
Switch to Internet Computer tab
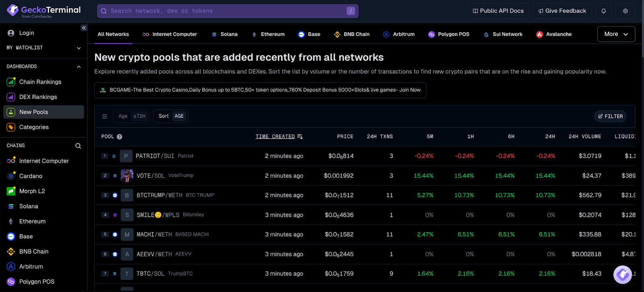pyautogui.click(x=170, y=34)
